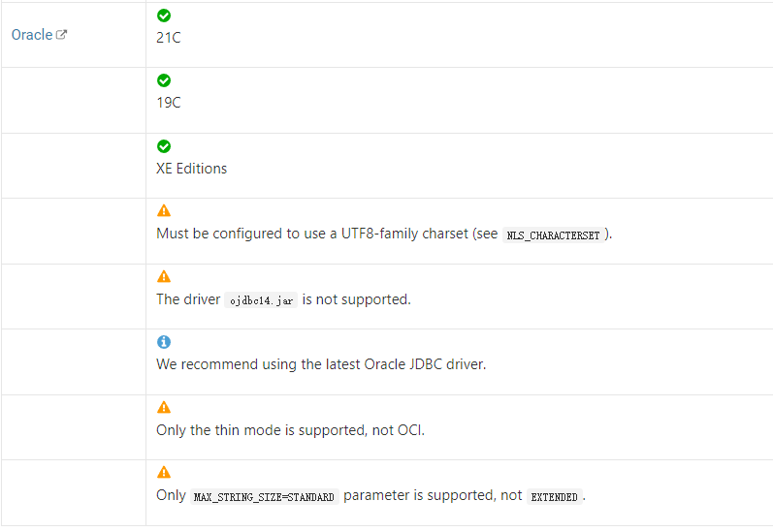Click the 19C version text

coord(169,103)
